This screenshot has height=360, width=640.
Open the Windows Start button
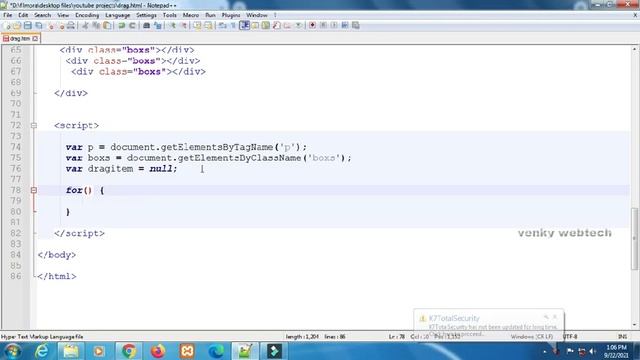[13, 351]
